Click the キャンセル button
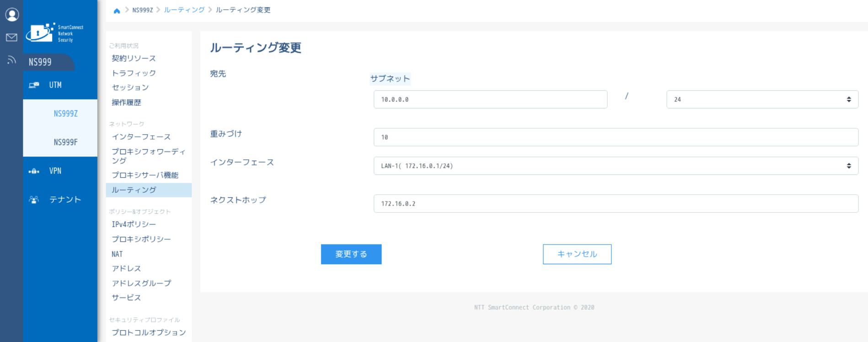Image resolution: width=868 pixels, height=342 pixels. click(577, 254)
